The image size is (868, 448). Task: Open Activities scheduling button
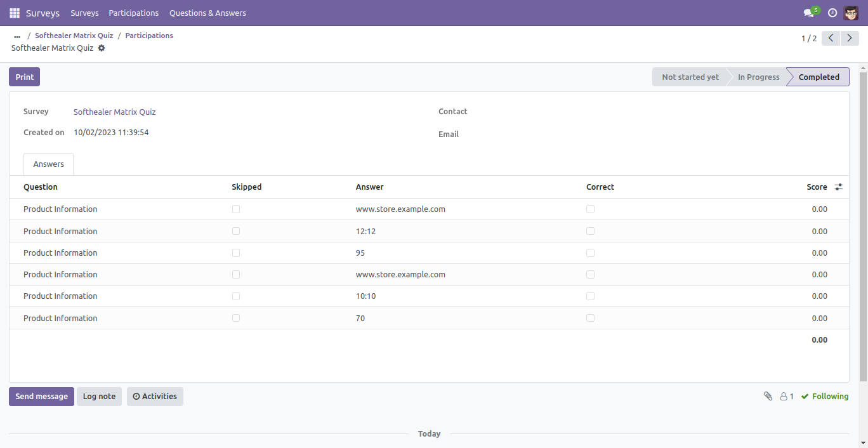tap(155, 397)
